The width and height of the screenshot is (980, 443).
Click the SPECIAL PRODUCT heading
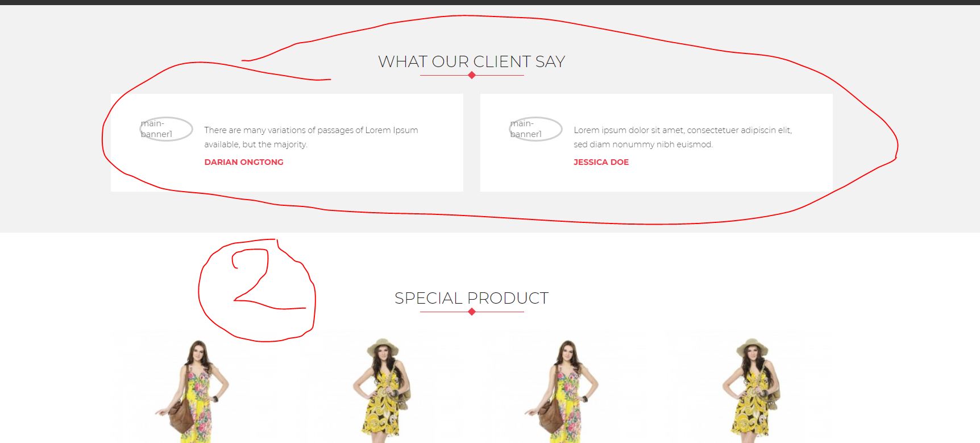point(472,298)
